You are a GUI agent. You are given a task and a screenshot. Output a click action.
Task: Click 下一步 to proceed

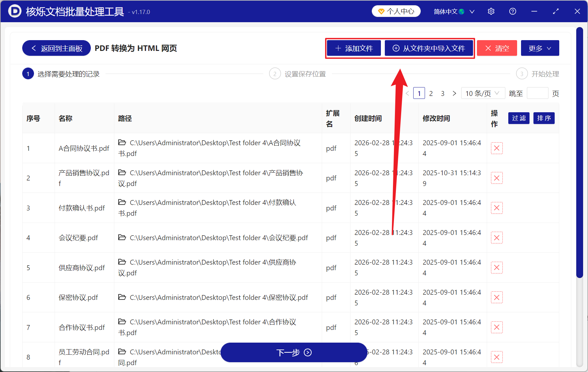293,352
